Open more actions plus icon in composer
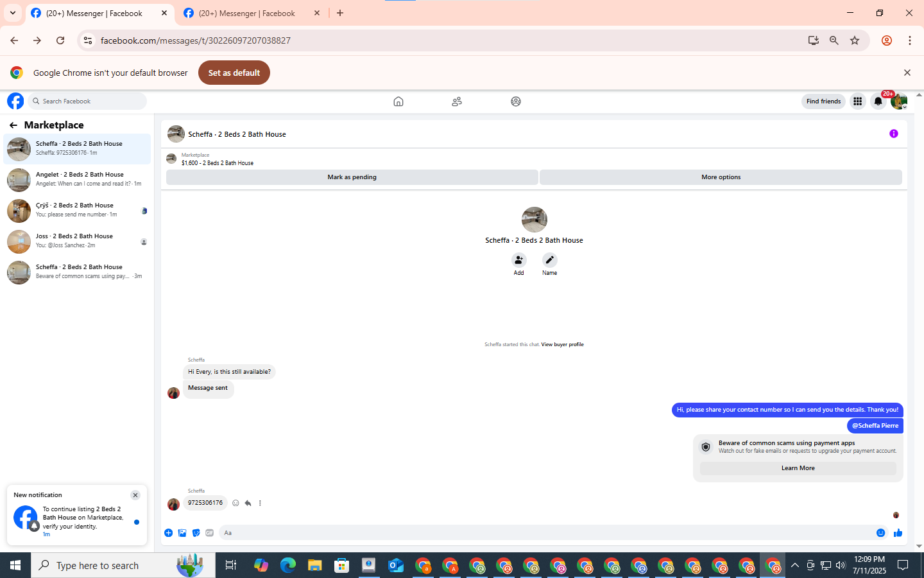The width and height of the screenshot is (924, 578). point(168,533)
